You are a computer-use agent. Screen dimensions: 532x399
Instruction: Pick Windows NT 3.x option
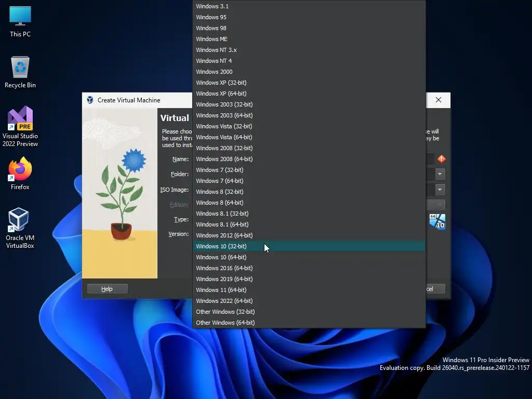[x=309, y=50]
